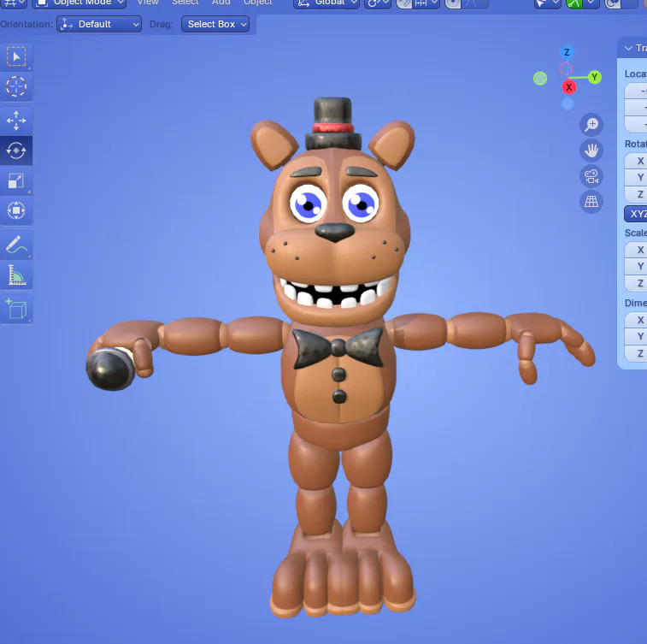Activate the Rotate tool

pyautogui.click(x=16, y=151)
